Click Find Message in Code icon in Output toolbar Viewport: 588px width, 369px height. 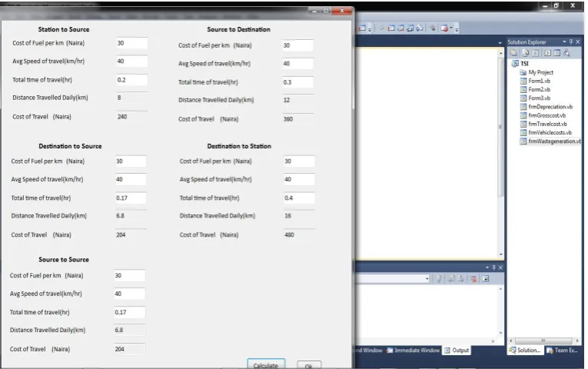439,278
